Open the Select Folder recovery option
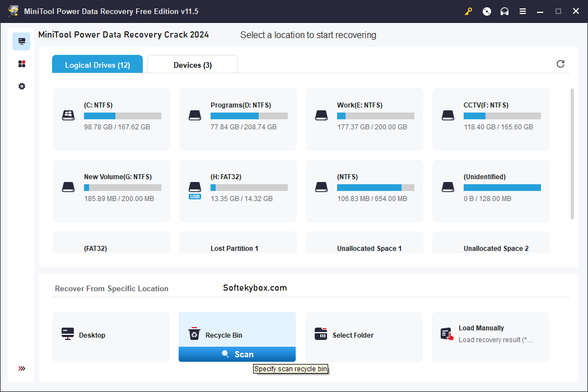This screenshot has height=392, width=588. click(320, 334)
